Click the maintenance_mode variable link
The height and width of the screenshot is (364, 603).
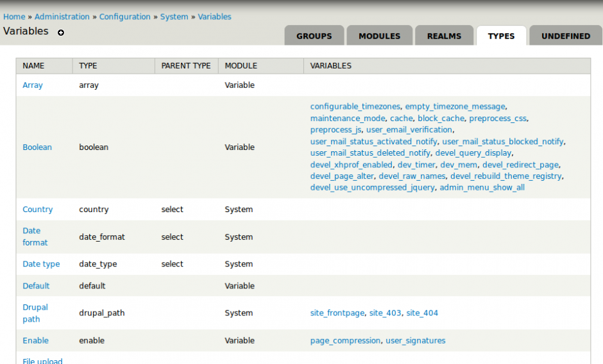[348, 119]
